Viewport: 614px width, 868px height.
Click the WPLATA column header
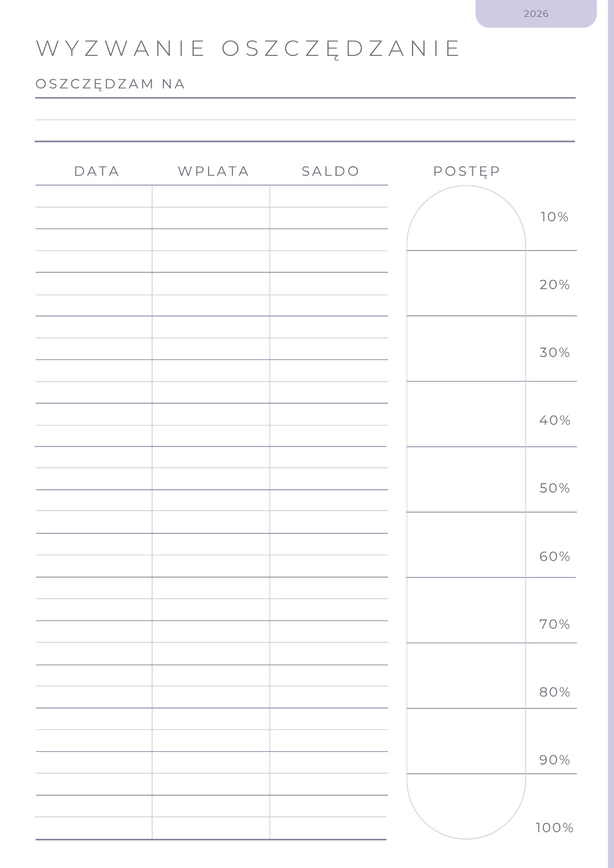[213, 171]
